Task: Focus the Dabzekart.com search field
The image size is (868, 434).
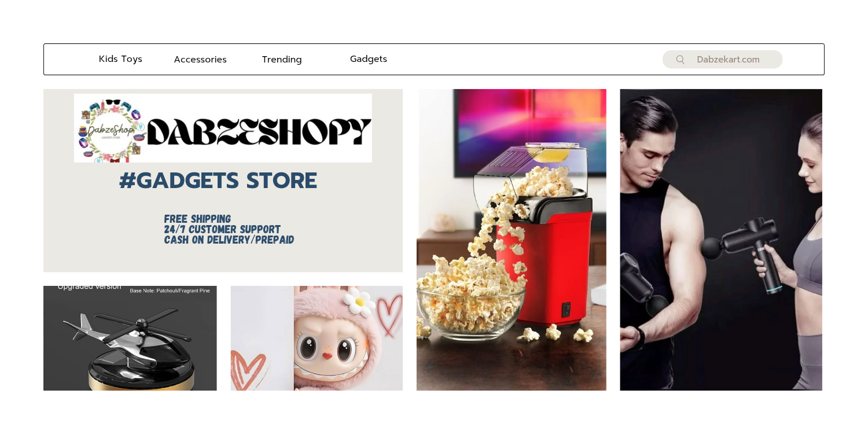Action: coord(722,60)
